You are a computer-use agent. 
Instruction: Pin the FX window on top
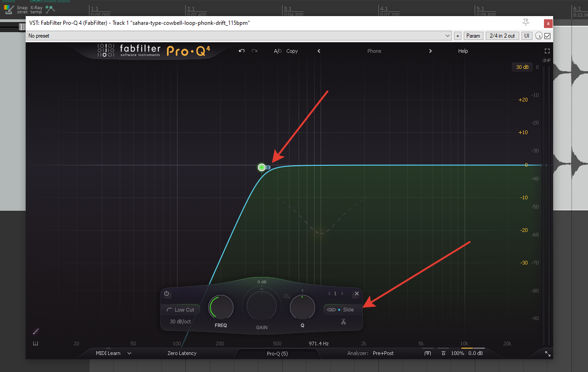[526, 23]
